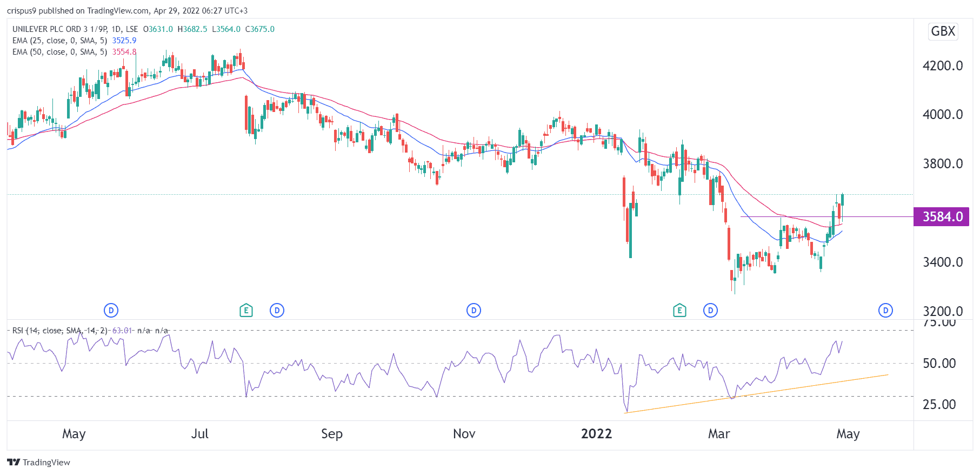The height and width of the screenshot is (474, 980).
Task: Click the Mar label on time axis
Action: pyautogui.click(x=719, y=434)
